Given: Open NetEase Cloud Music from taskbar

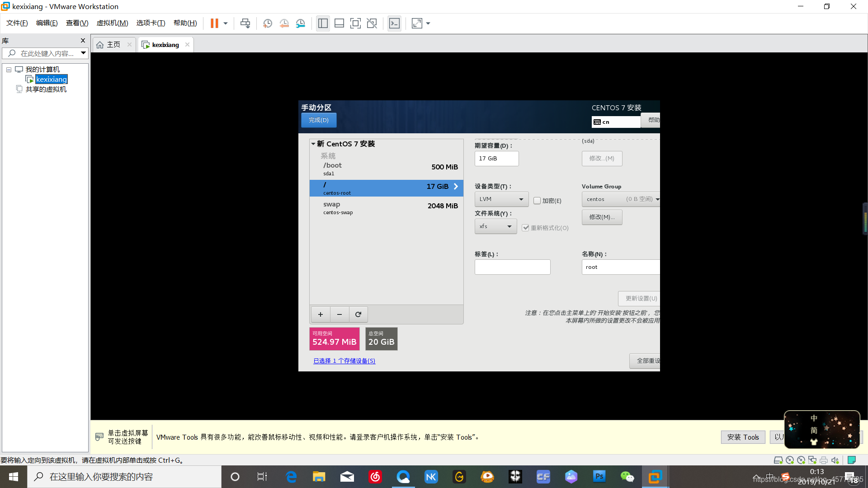Looking at the screenshot, I should coord(375,477).
